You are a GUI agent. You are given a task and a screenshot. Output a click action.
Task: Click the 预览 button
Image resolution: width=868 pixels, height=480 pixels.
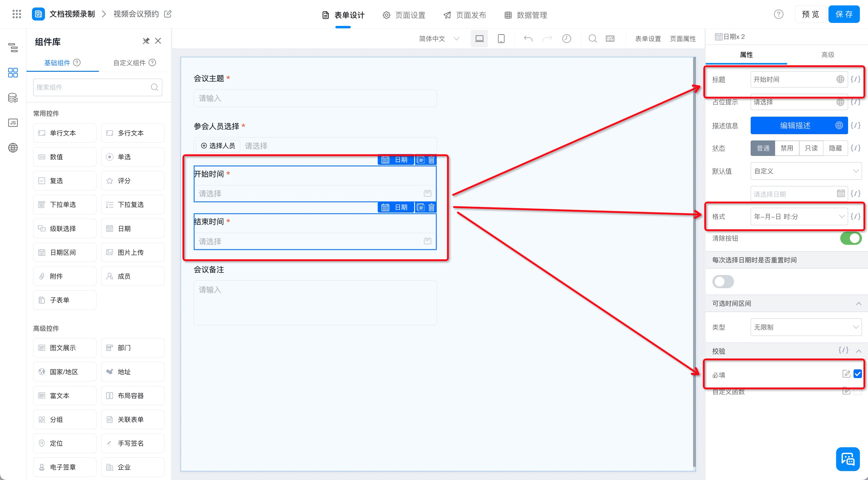(x=810, y=14)
